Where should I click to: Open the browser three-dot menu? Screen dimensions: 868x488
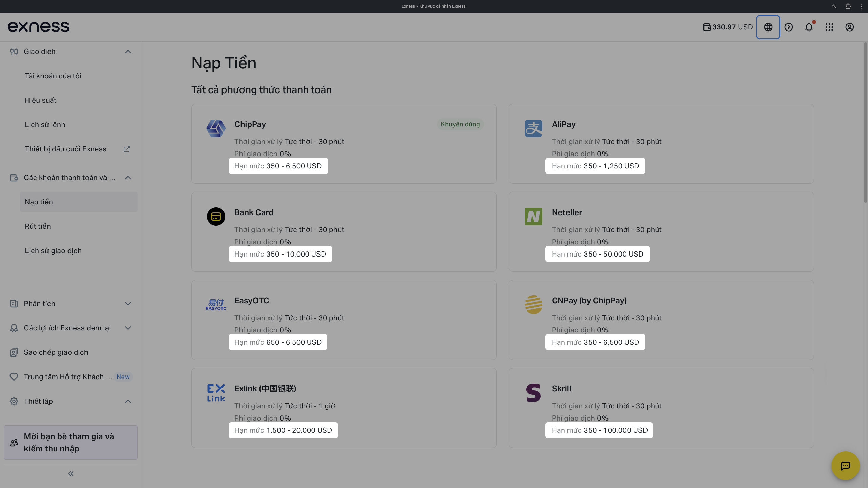click(862, 6)
